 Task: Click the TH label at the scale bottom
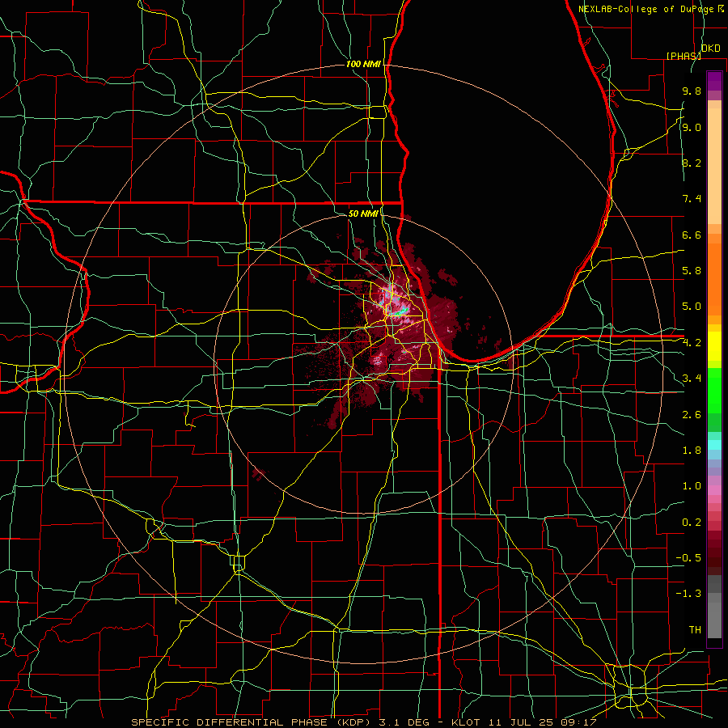point(695,630)
